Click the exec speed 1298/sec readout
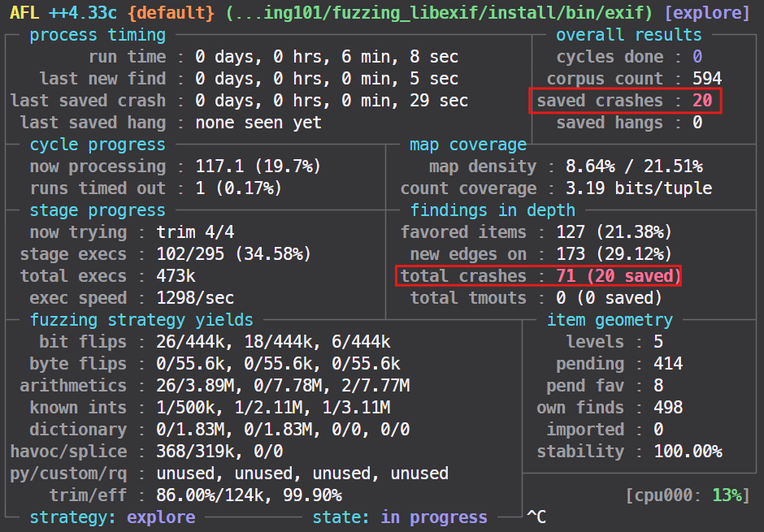 point(196,298)
